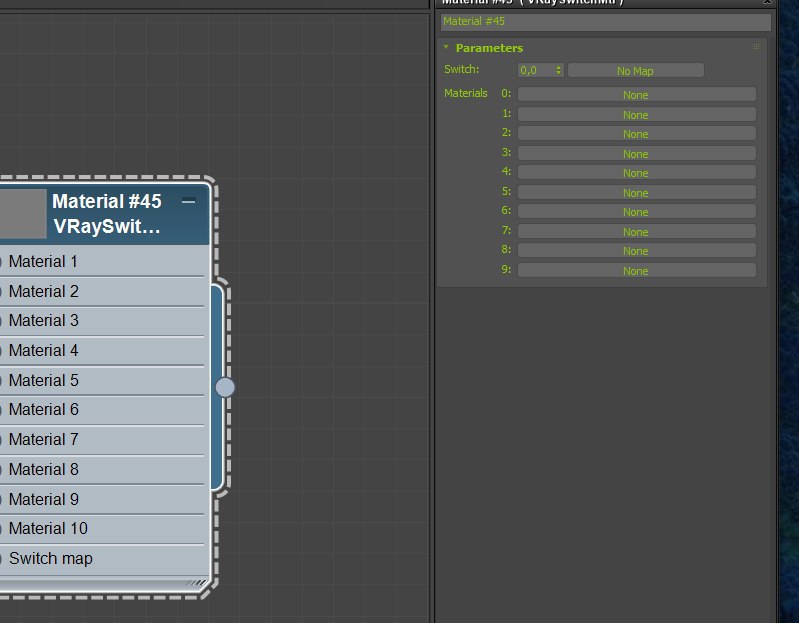Click the Material #45 name field
This screenshot has width=799, height=623.
[x=605, y=21]
